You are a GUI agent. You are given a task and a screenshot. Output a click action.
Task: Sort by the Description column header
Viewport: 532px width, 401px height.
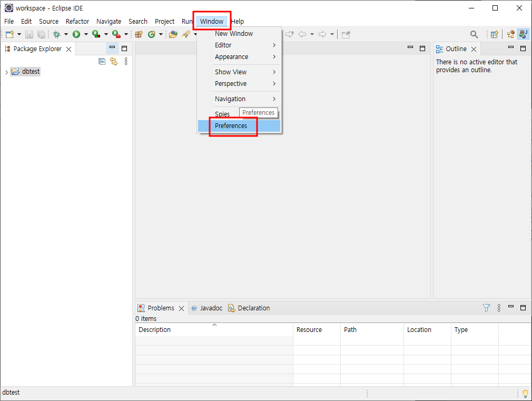click(214, 330)
